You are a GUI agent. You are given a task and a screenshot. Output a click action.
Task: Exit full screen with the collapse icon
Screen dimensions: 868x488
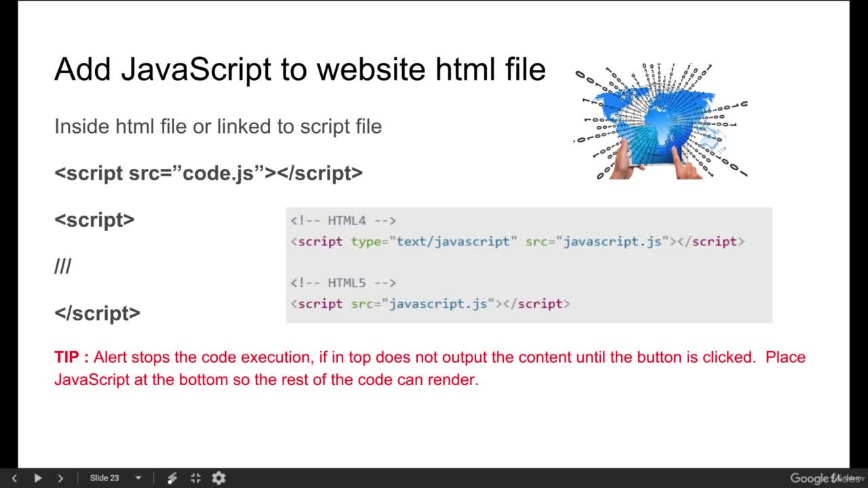[195, 478]
